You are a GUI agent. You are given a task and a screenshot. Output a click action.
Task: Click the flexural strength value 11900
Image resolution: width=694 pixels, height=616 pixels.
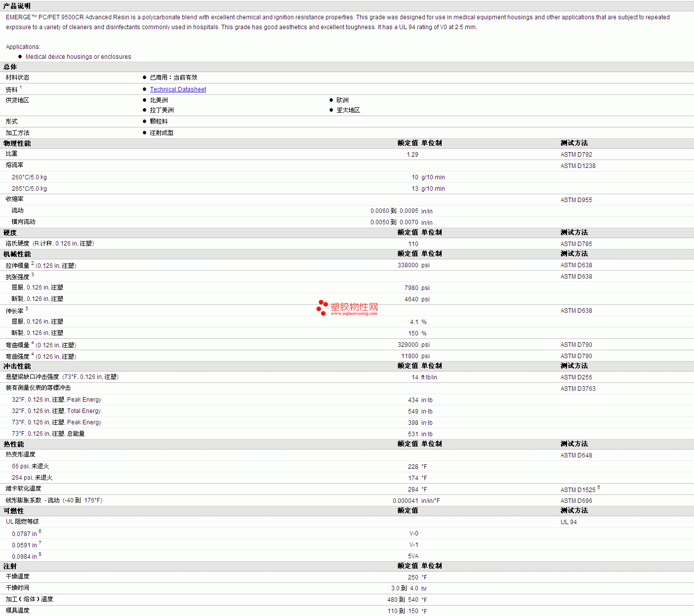(410, 356)
